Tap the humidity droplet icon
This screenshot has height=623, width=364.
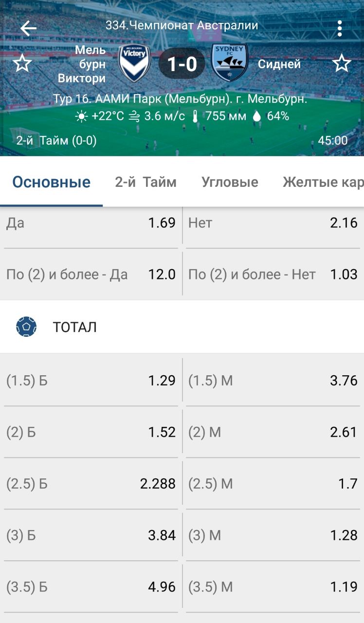[x=257, y=116]
